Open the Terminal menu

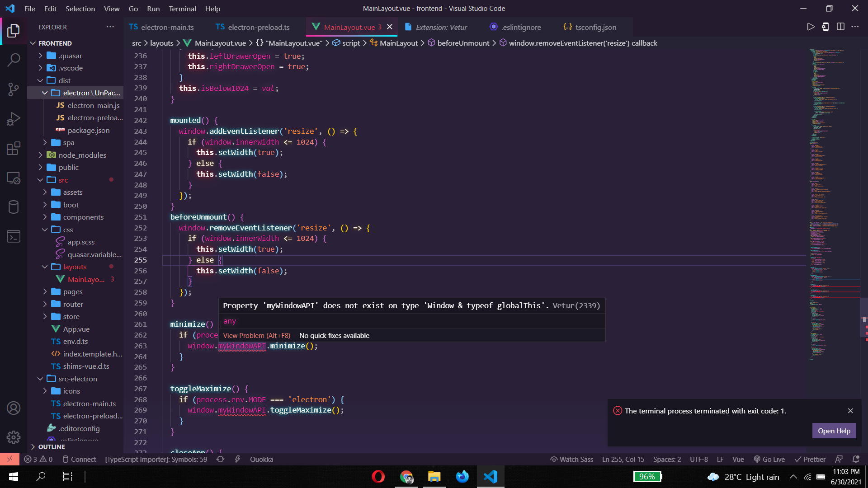pos(182,9)
